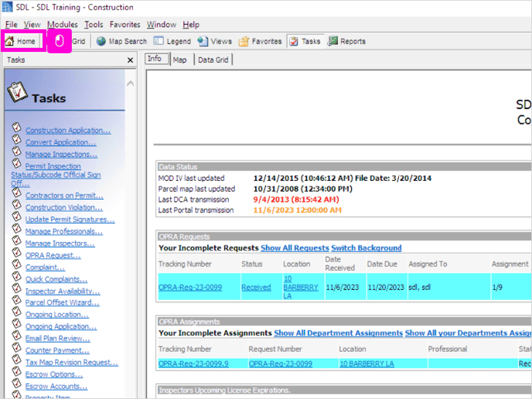The width and height of the screenshot is (532, 399).
Task: Open the Tools menu
Action: coord(94,25)
